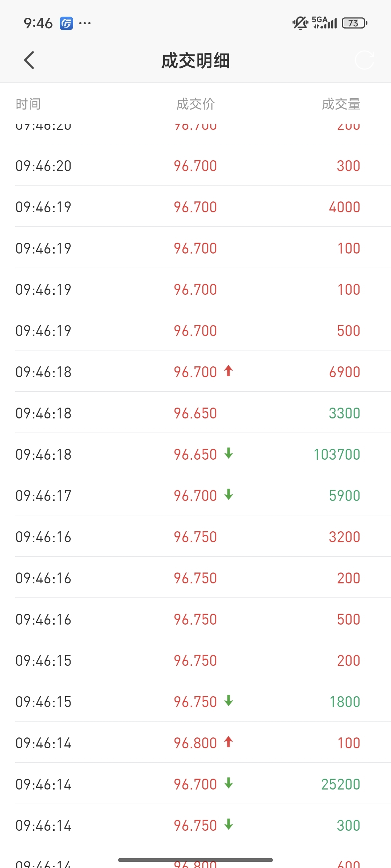
Task: Select the trade row with volume 4000
Action: [195, 206]
